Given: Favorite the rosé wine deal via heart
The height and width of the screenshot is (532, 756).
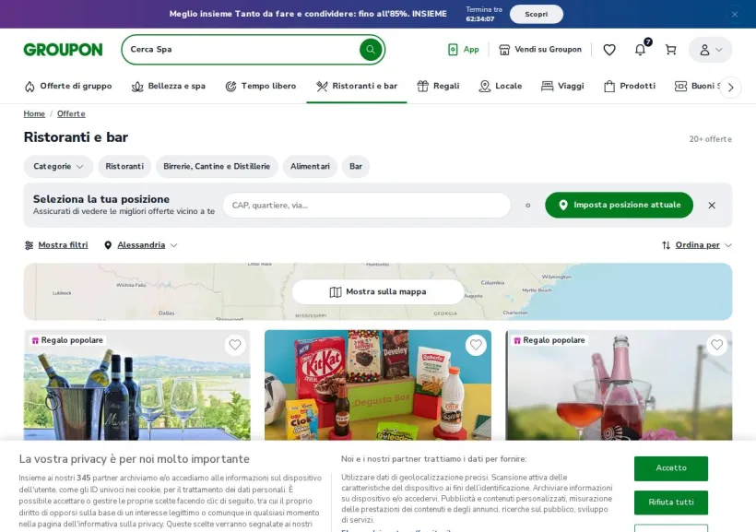Looking at the screenshot, I should click(x=717, y=345).
